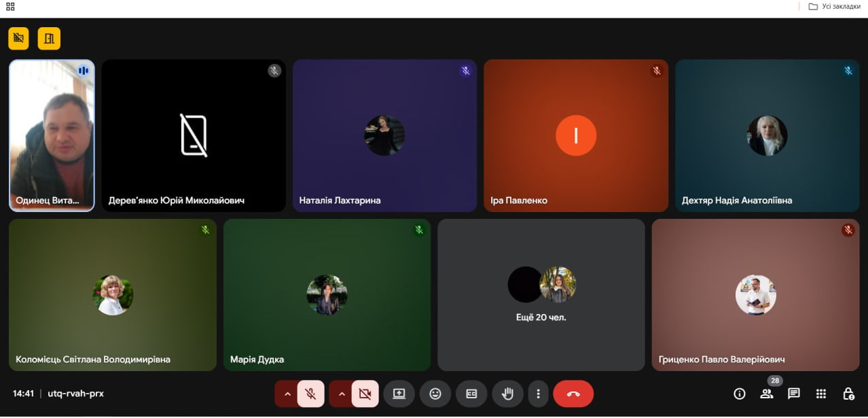This screenshot has height=418, width=868.
Task: Click the yellow door icon at top
Action: (x=49, y=39)
